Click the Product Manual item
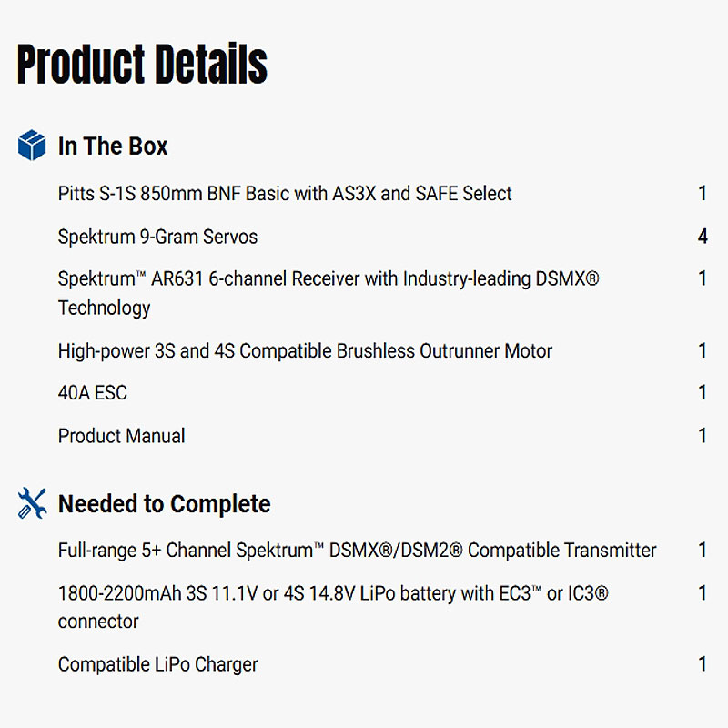Viewport: 728px width, 728px height. tap(122, 436)
